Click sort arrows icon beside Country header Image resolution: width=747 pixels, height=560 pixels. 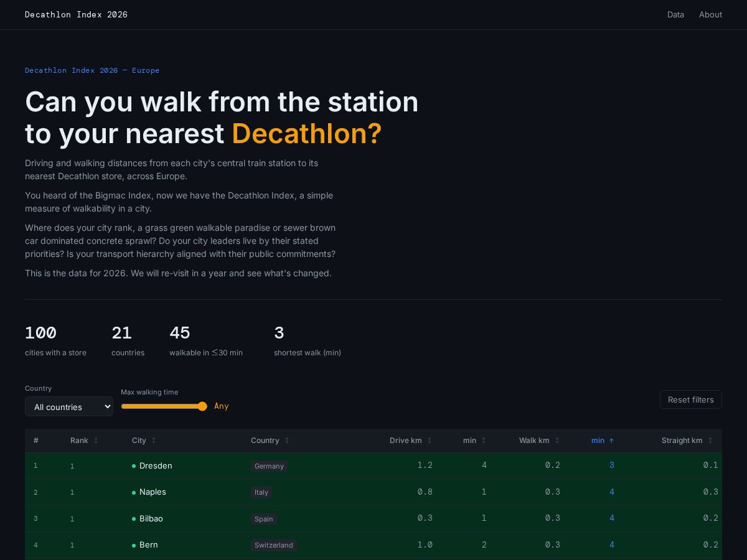(287, 441)
